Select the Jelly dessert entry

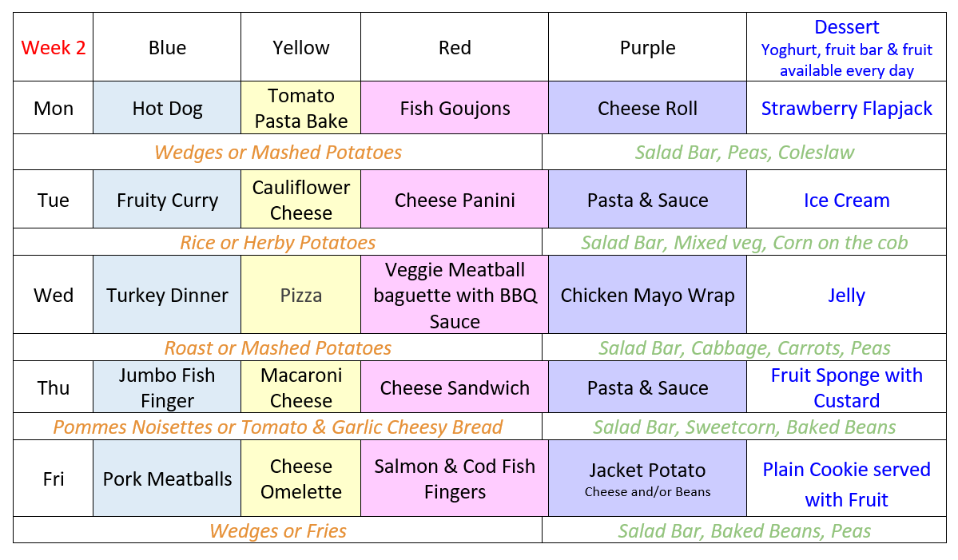(846, 296)
